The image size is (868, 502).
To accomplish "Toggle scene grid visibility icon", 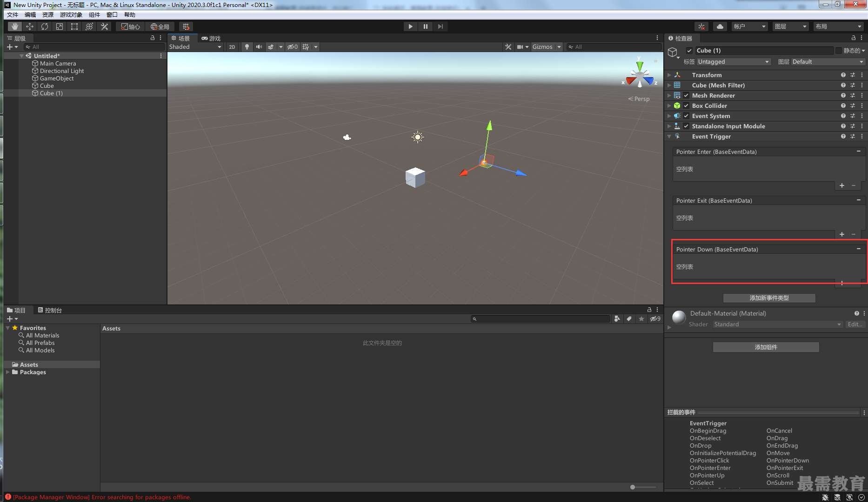I will point(306,47).
